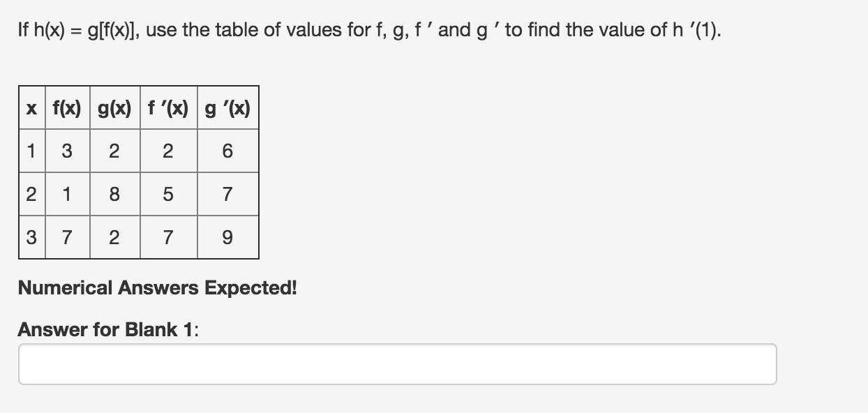Click the f(x) value 1 in row x=2
This screenshot has height=413, width=868.
68,195
